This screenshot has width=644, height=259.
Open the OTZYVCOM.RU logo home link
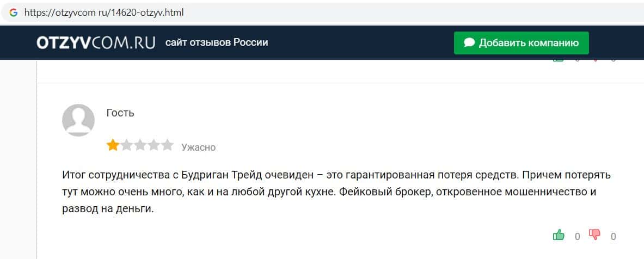point(96,43)
